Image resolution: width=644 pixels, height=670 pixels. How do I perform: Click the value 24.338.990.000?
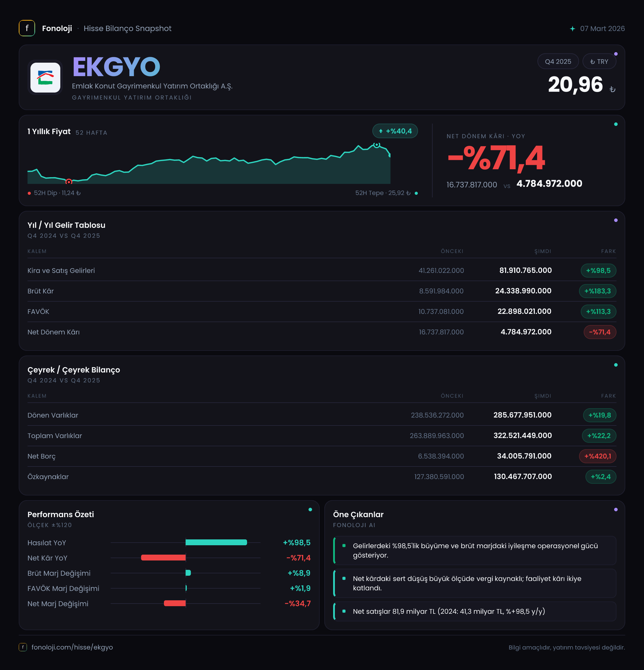point(523,291)
